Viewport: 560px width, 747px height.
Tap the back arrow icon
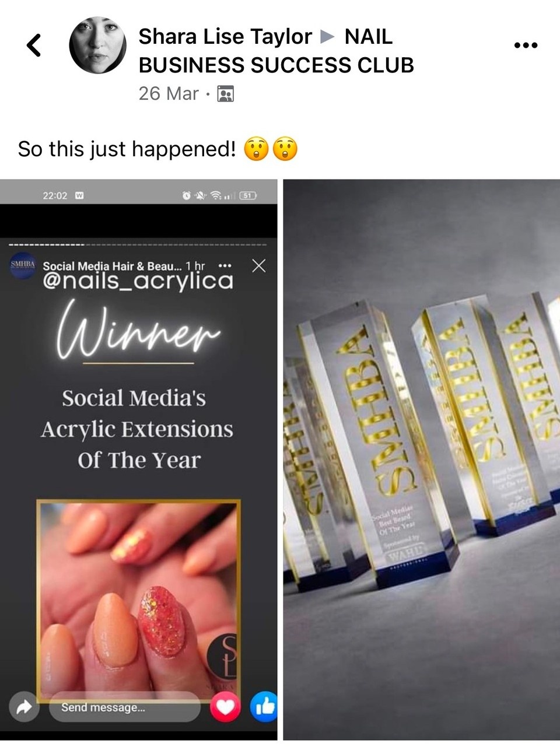[34, 45]
